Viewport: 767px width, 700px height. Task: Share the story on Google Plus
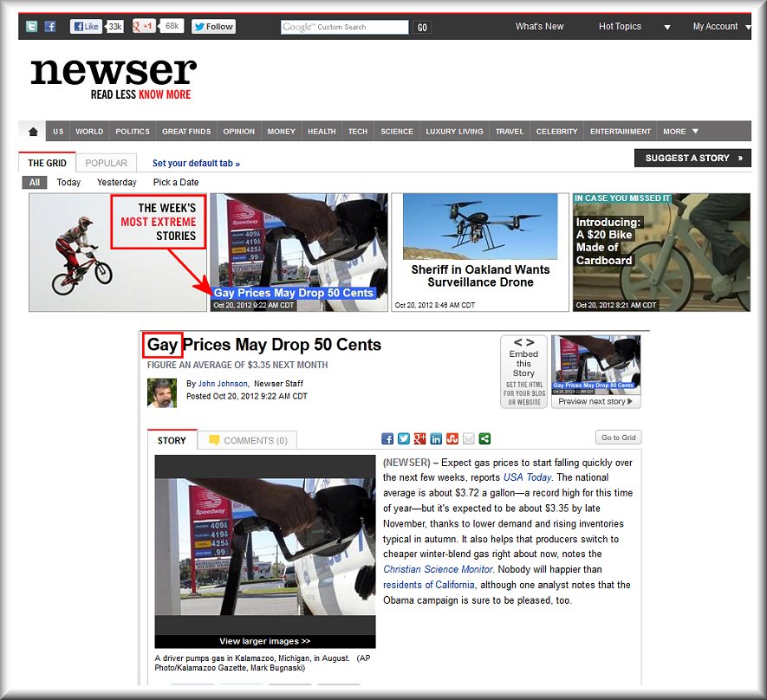[419, 439]
